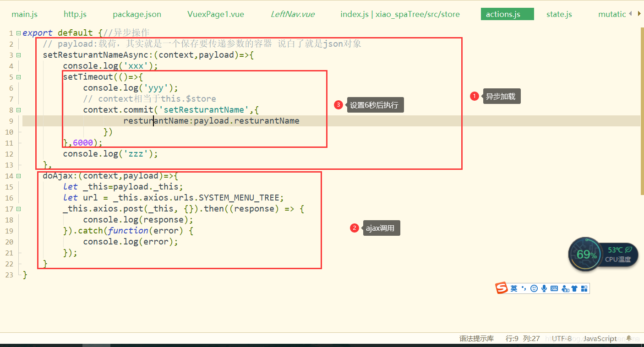Collapse doAjax fold at line 14
Viewport: 644px width, 347px height.
pos(18,176)
